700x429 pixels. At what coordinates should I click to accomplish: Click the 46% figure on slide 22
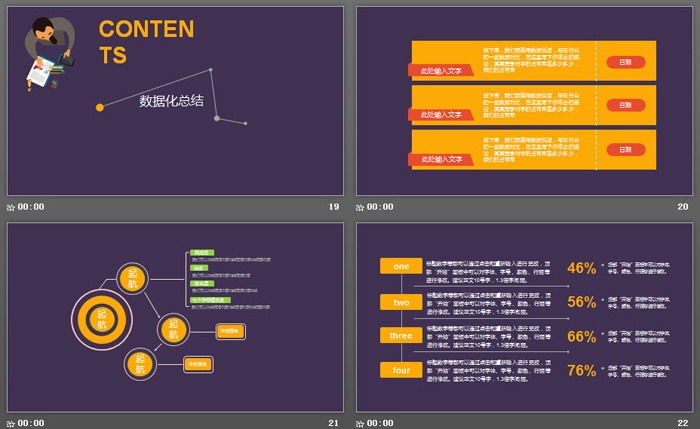point(581,268)
